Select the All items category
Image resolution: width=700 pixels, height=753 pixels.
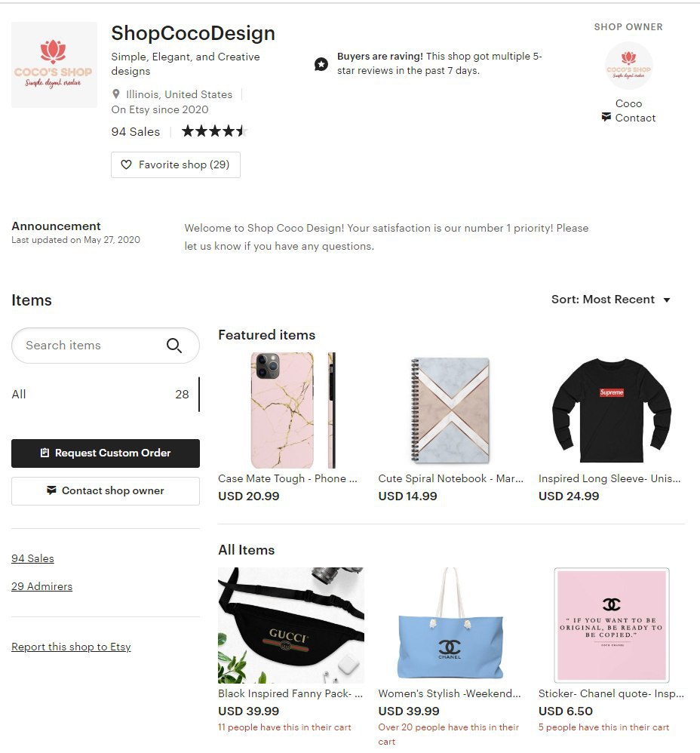pos(105,395)
